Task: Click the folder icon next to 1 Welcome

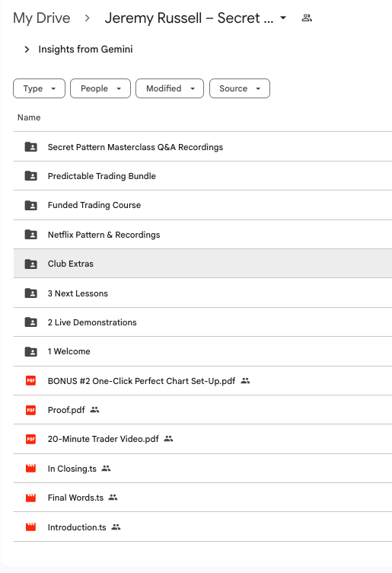Action: (x=30, y=351)
